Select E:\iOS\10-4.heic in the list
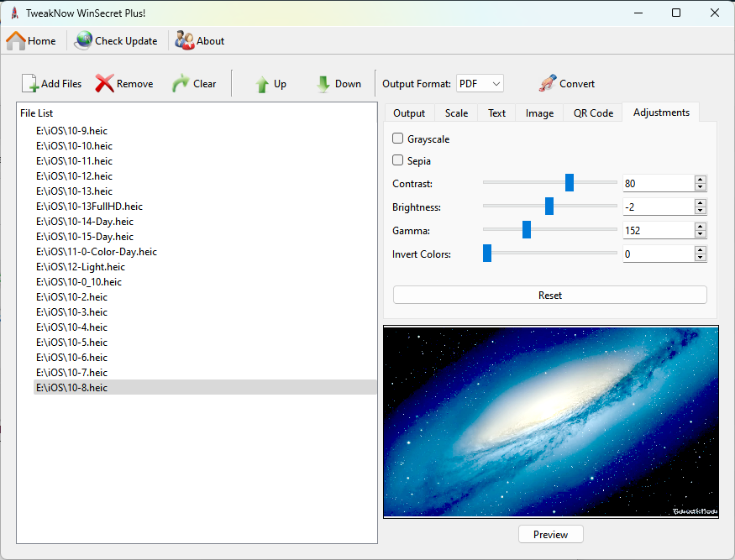This screenshot has width=735, height=560. click(x=71, y=327)
